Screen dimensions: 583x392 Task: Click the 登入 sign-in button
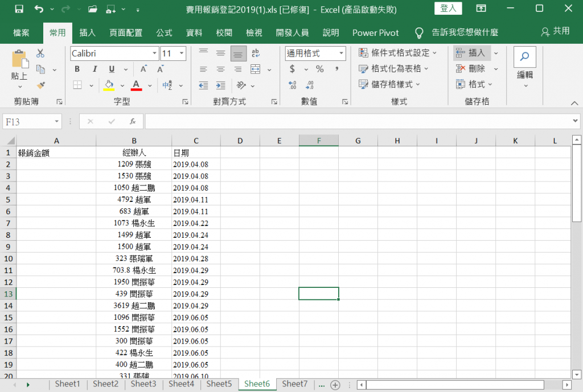point(448,9)
